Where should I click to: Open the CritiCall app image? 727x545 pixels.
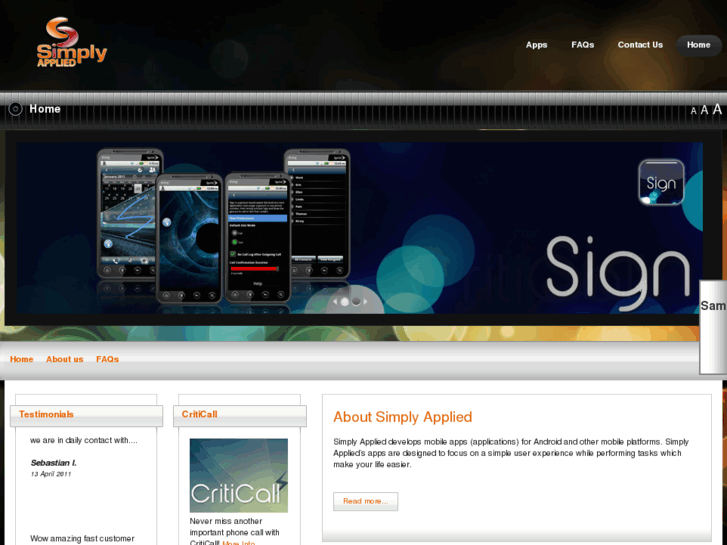239,475
